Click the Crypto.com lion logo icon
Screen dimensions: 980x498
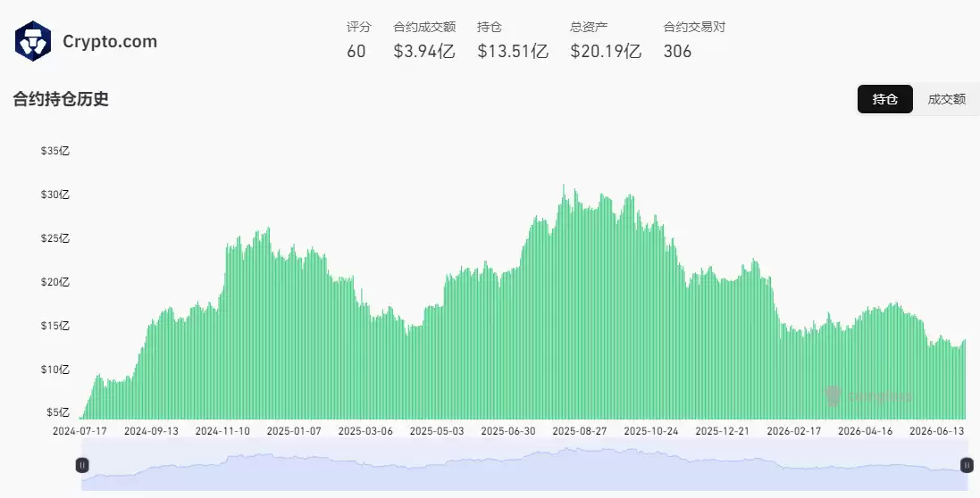(x=32, y=41)
